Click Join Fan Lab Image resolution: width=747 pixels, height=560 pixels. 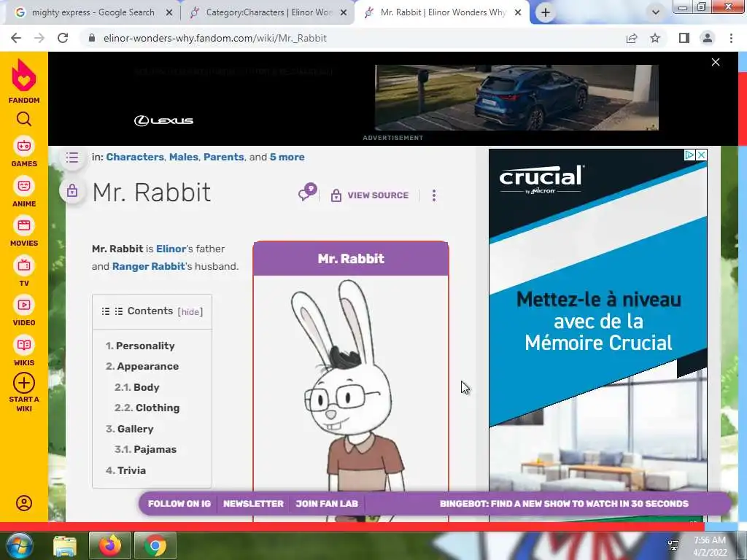click(327, 504)
